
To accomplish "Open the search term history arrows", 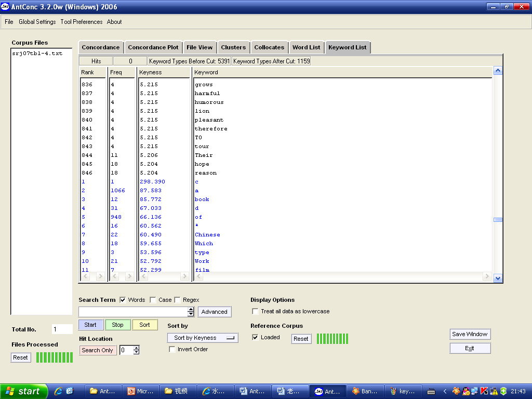I will [x=191, y=312].
